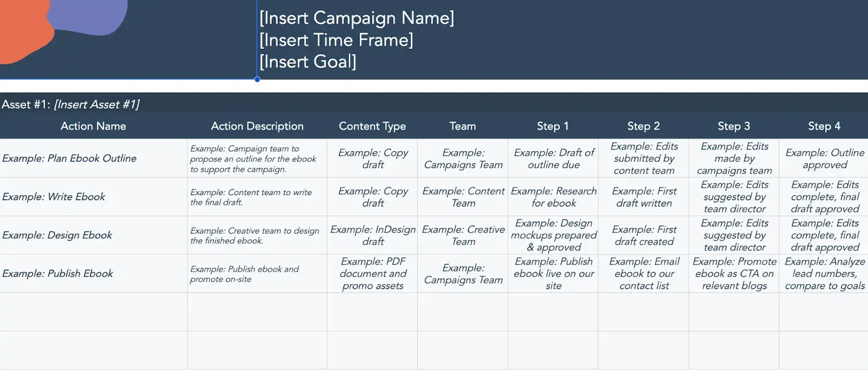Click the blue selection handle dot
The image size is (868, 387).
coord(257,79)
